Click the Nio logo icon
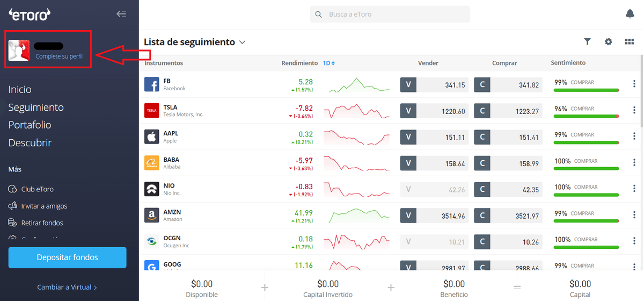This screenshot has width=644, height=301. click(x=152, y=189)
